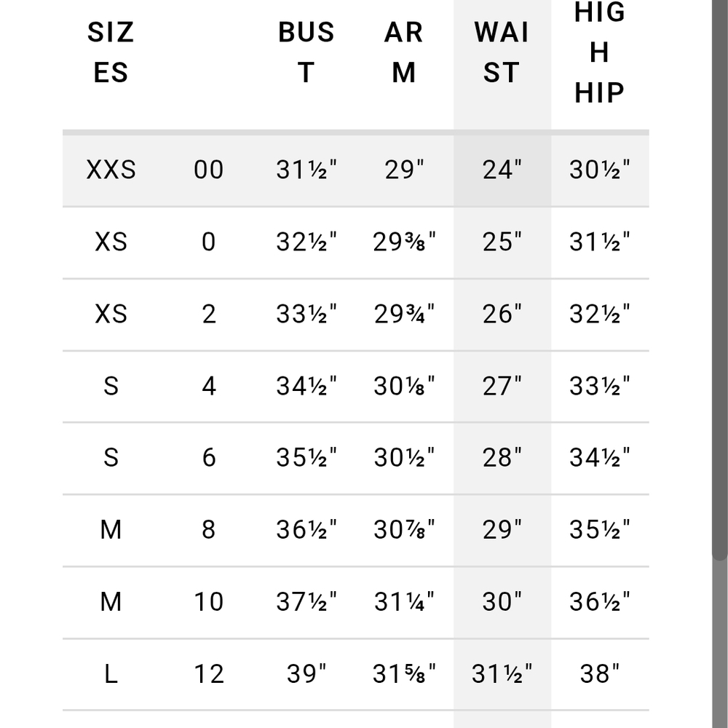Select the 29" waist value for size 8
The image size is (728, 728).
tap(502, 530)
